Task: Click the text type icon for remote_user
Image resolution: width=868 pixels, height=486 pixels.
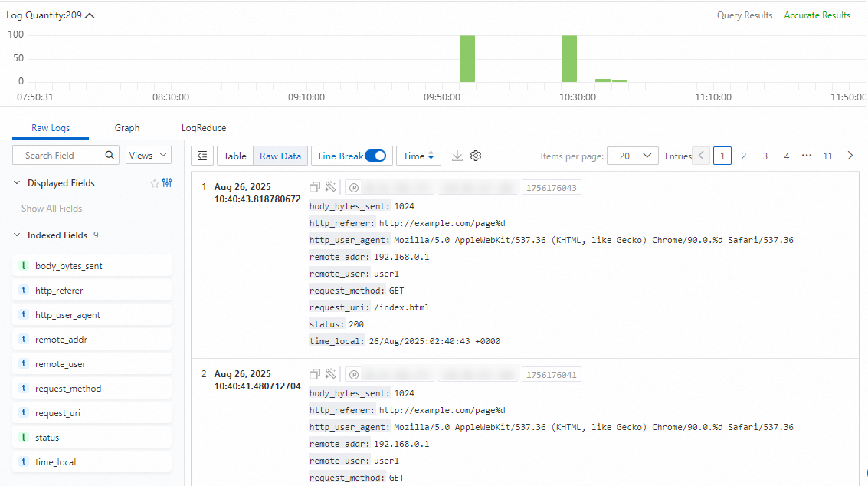Action: (24, 363)
